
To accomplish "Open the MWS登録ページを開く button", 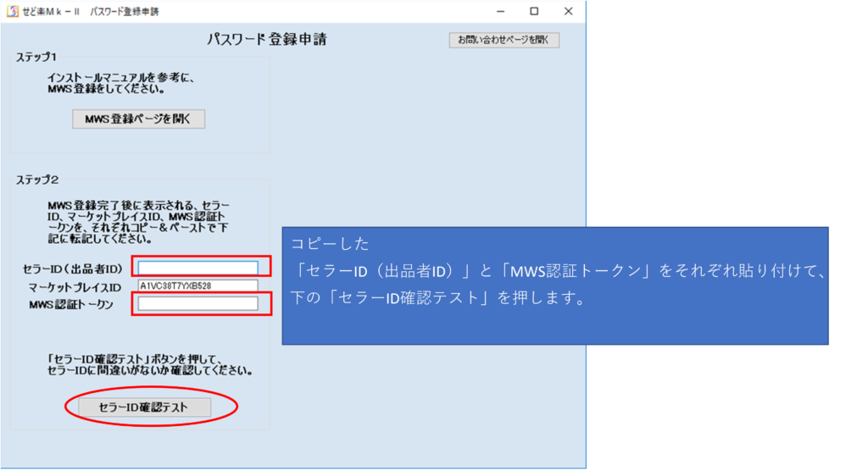I will (x=138, y=119).
